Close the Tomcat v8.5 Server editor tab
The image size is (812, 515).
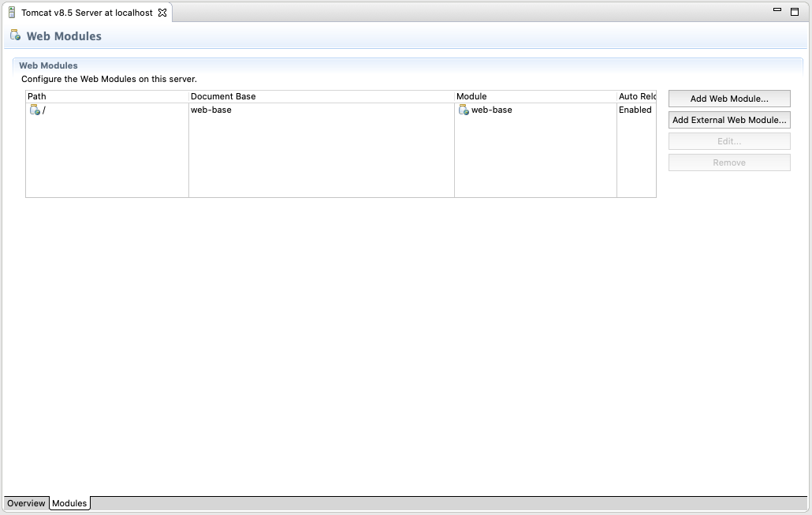click(162, 13)
